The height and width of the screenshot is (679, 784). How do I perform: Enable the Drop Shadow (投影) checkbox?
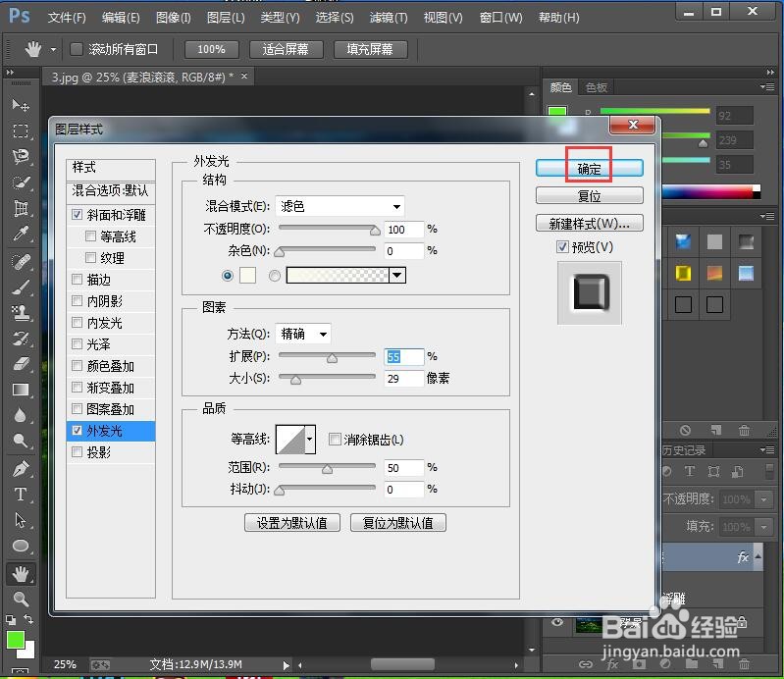77,452
